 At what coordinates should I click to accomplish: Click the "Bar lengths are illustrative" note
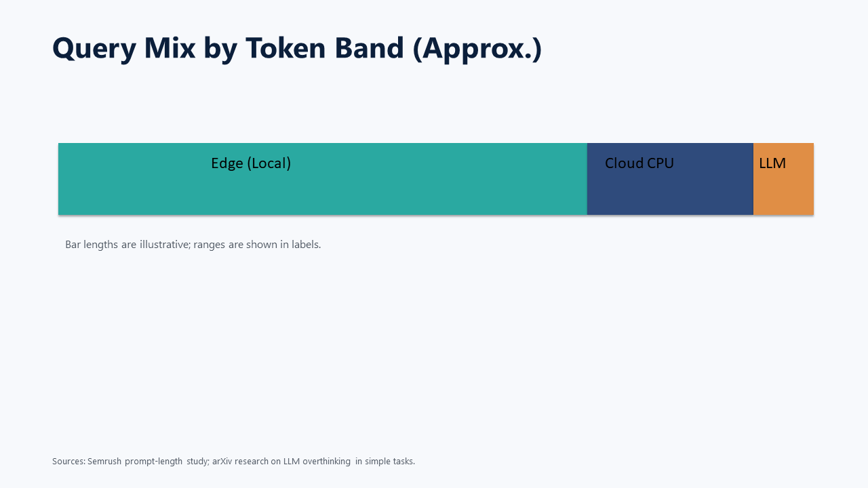193,244
